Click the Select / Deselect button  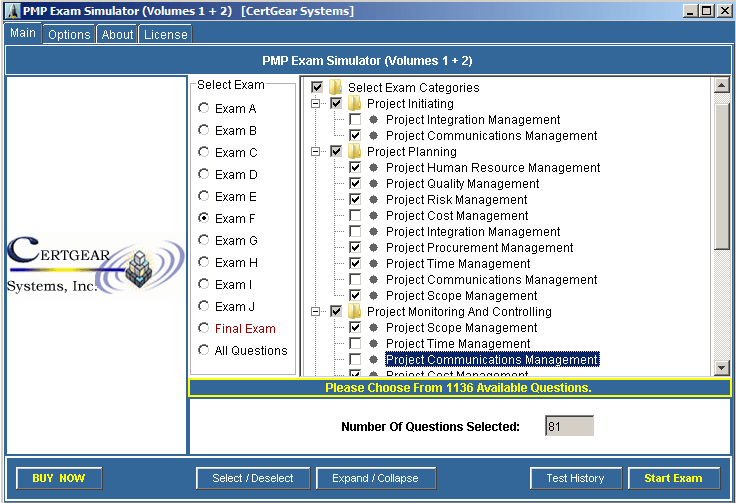tap(253, 478)
